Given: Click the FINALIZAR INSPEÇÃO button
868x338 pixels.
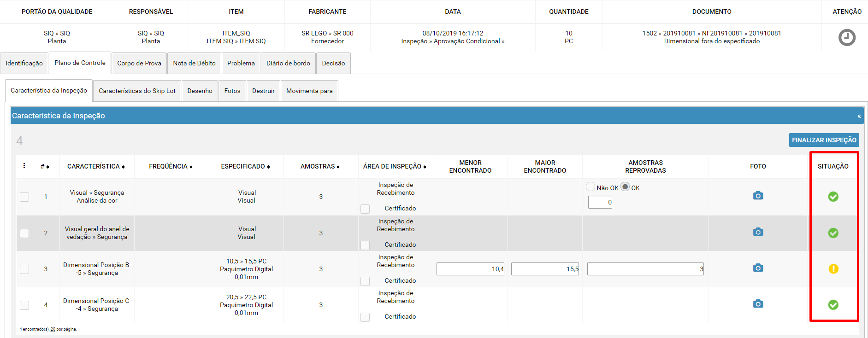Looking at the screenshot, I should tap(824, 140).
